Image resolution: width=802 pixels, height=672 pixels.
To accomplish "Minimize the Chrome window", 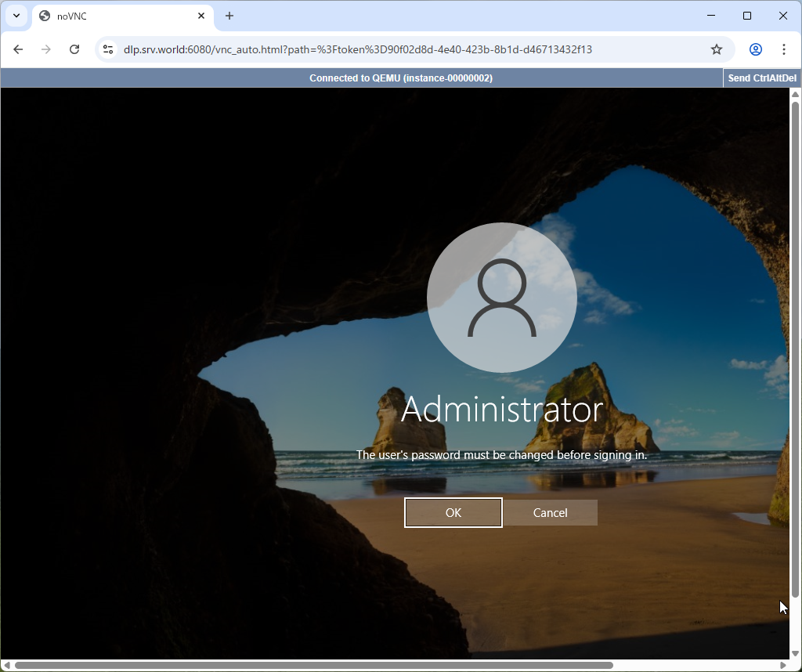I will click(711, 16).
